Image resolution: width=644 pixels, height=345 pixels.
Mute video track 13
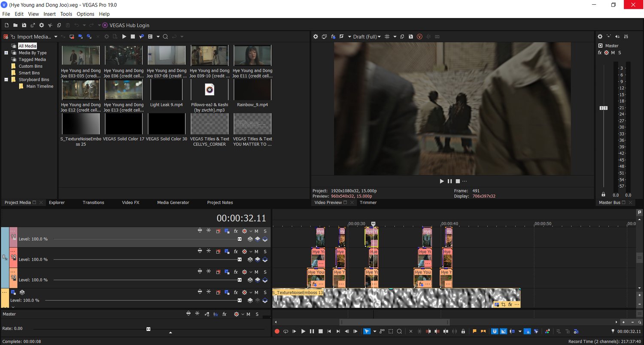tap(256, 272)
